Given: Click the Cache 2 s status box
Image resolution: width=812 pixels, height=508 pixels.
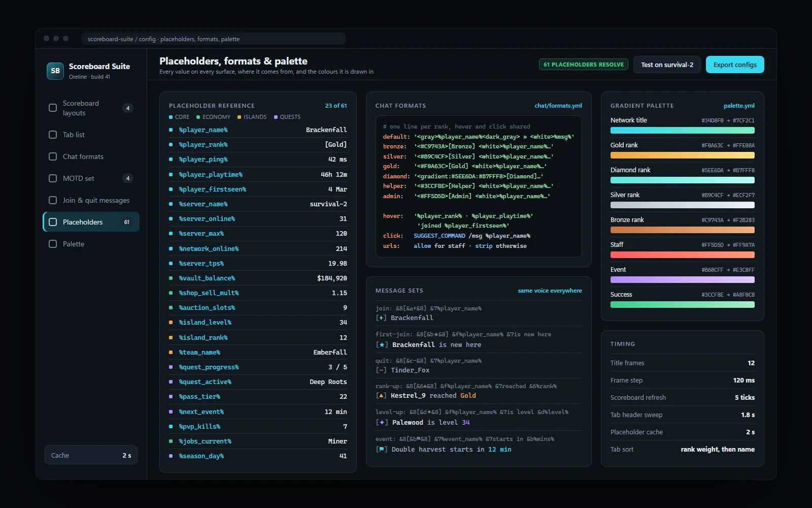Looking at the screenshot, I should (91, 455).
